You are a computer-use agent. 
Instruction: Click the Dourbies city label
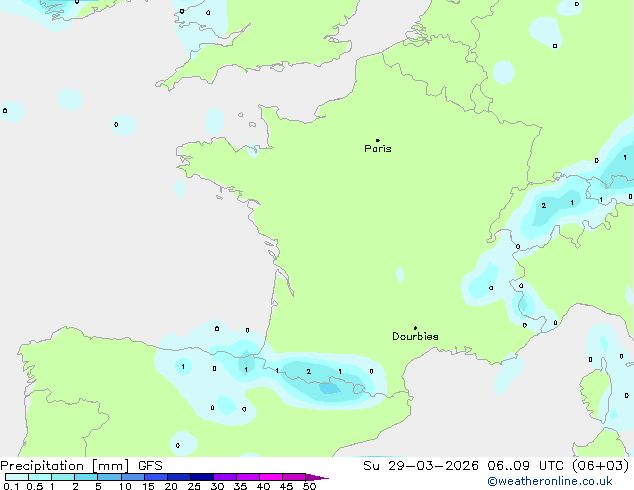point(415,336)
